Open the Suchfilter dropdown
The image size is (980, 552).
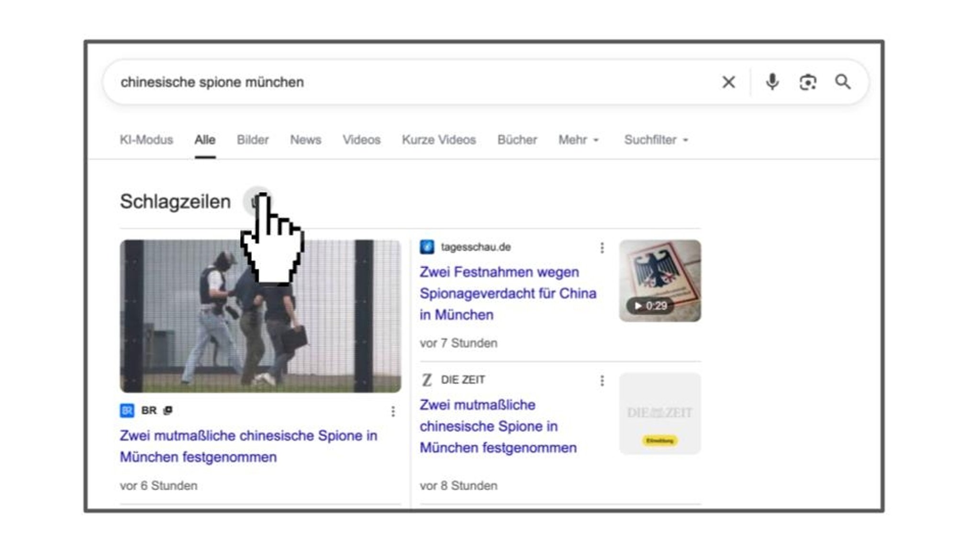coord(656,140)
